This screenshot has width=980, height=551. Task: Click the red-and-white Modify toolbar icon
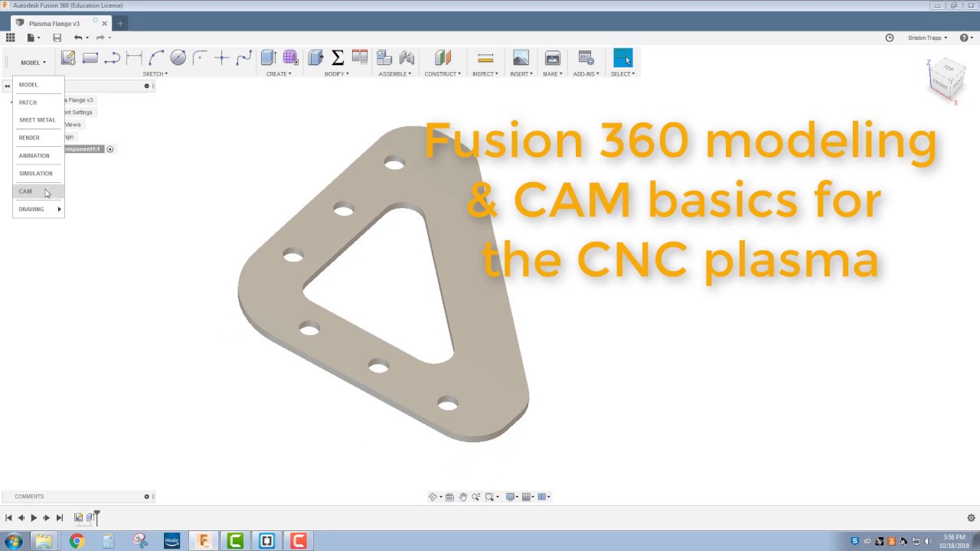360,57
